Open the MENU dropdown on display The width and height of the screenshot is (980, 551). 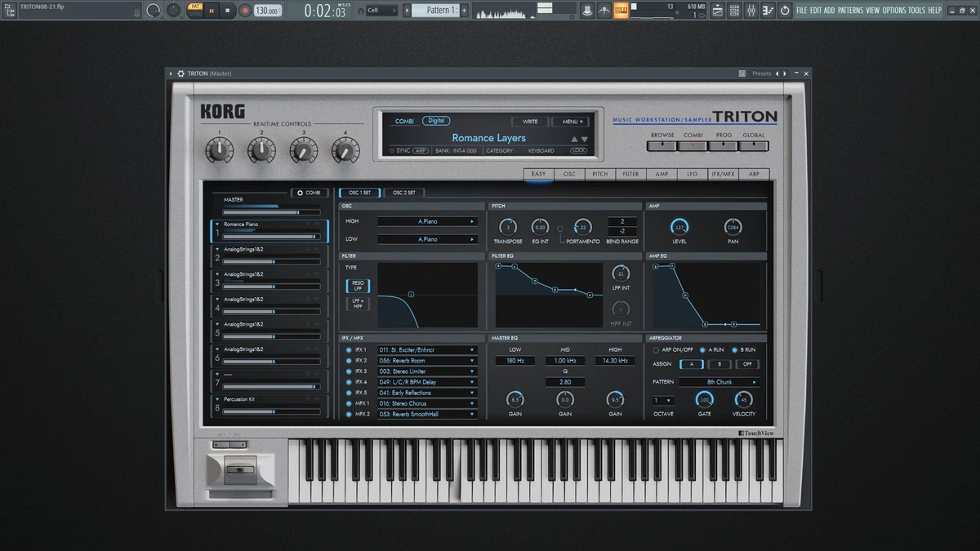(x=570, y=122)
